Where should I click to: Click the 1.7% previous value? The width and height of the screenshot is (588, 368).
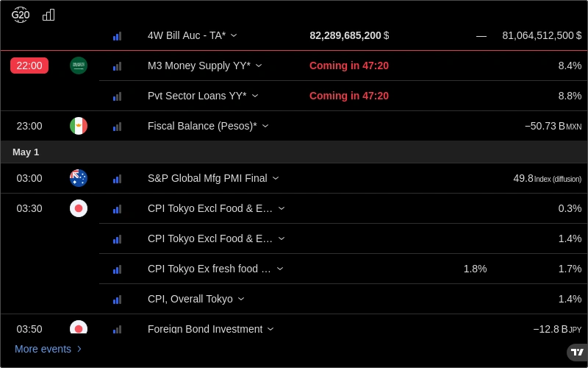570,269
